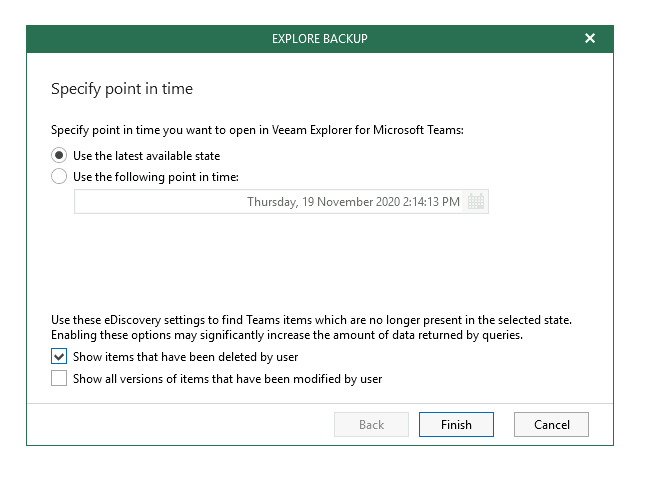
Task: Open the calendar date picker icon
Action: pyautogui.click(x=475, y=201)
